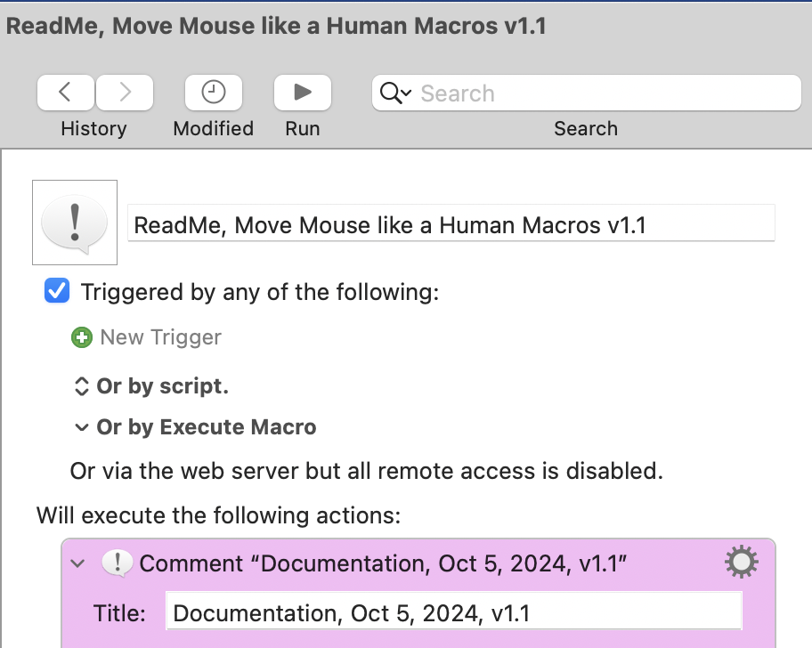Viewport: 812px width, 648px height.
Task: Toggle the "Or by script" selector arrows
Action: point(81,387)
